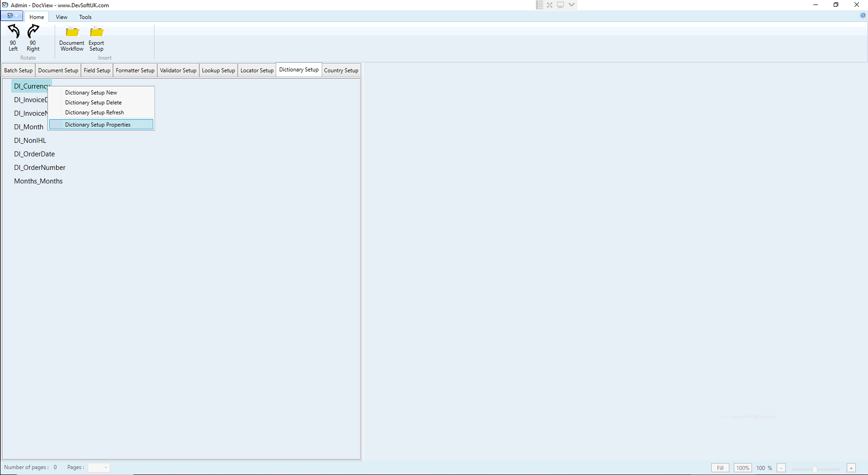Adjust the zoom slider at bottom right
The height and width of the screenshot is (475, 868).
(x=816, y=468)
